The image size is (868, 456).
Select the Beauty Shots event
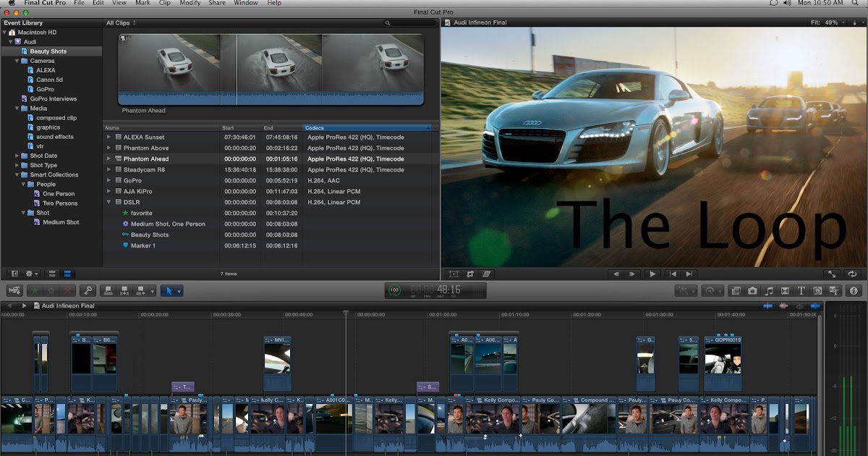pyautogui.click(x=48, y=51)
